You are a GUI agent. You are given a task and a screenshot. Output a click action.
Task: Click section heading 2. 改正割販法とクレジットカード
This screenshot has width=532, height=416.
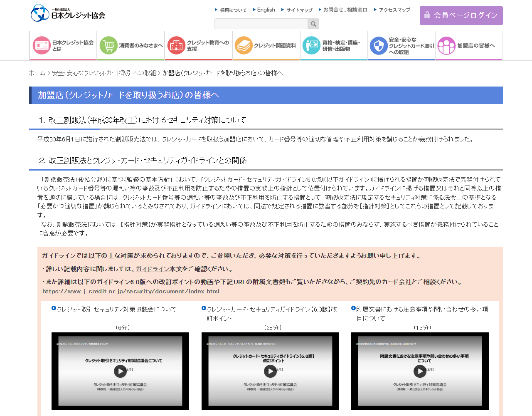pyautogui.click(x=142, y=161)
